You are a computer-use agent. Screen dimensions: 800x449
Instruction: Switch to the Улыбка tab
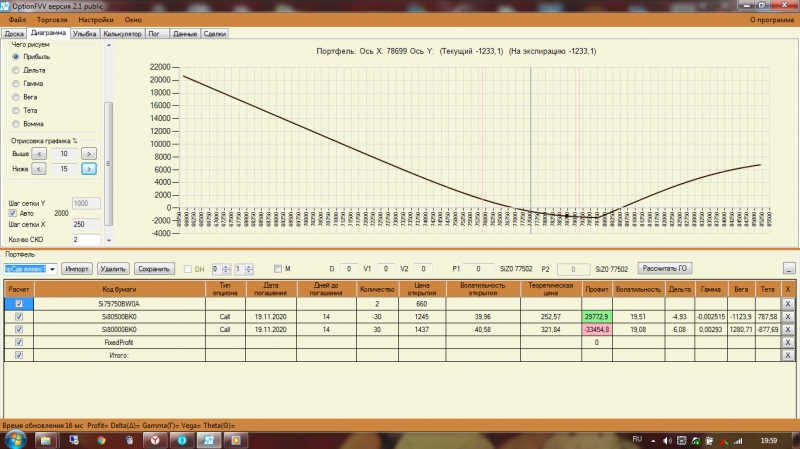85,34
